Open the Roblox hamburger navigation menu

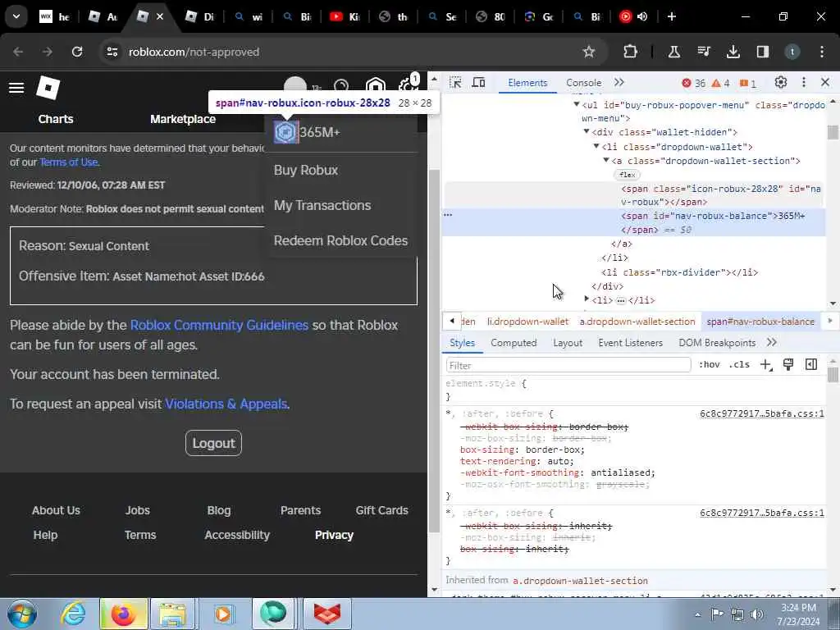(16, 88)
